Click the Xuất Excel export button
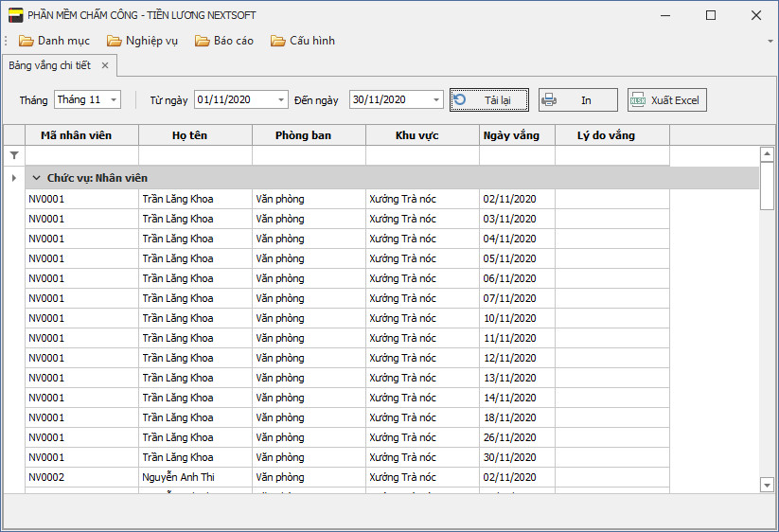Viewport: 779px width, 532px height. [666, 99]
